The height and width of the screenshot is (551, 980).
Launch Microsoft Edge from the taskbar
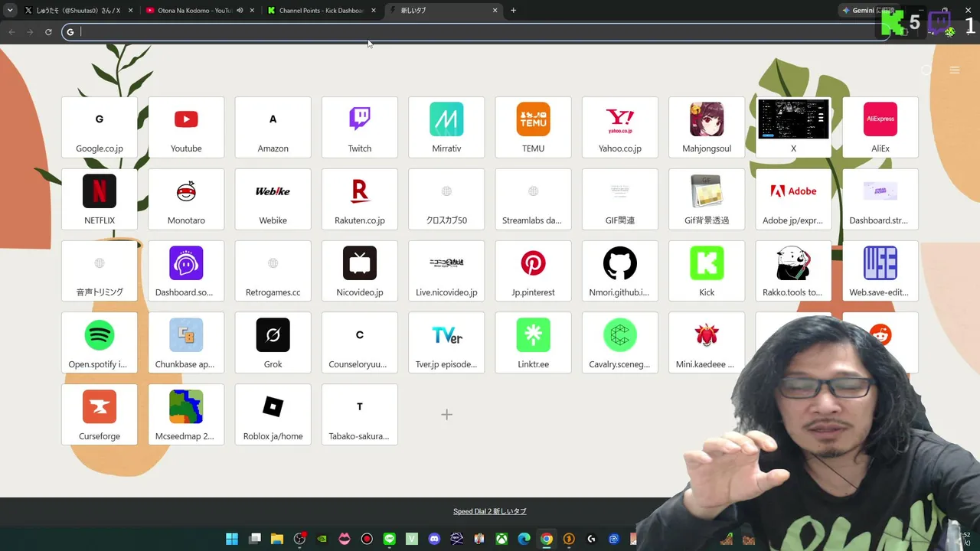[x=524, y=539]
